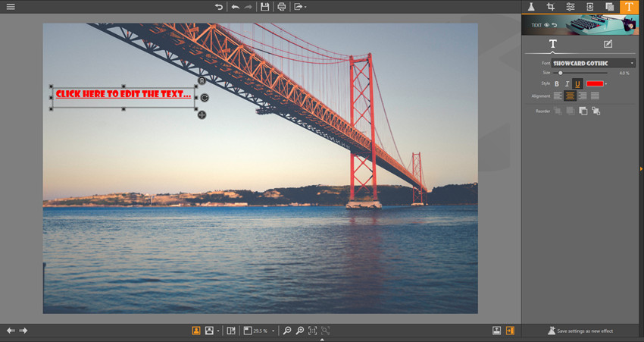The width and height of the screenshot is (644, 342).
Task: Zoom in with the plus magnifier
Action: click(x=300, y=331)
